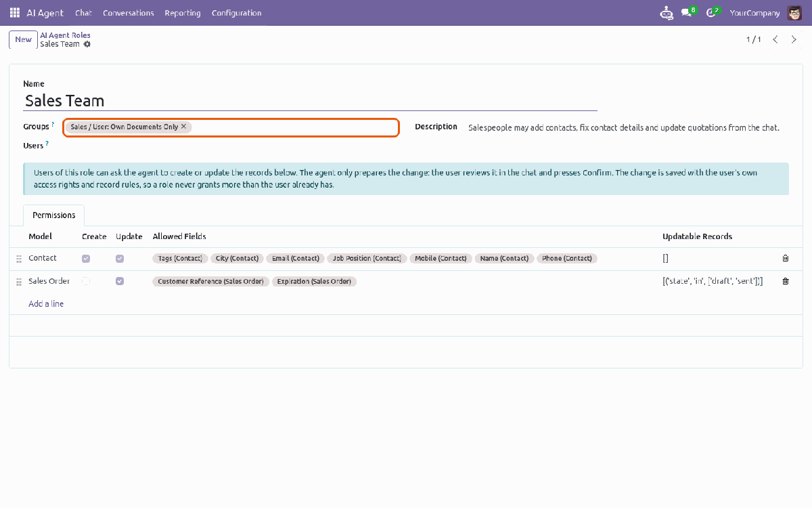The image size is (812, 508).
Task: Click the 1 / 1 pager counter
Action: 754,39
